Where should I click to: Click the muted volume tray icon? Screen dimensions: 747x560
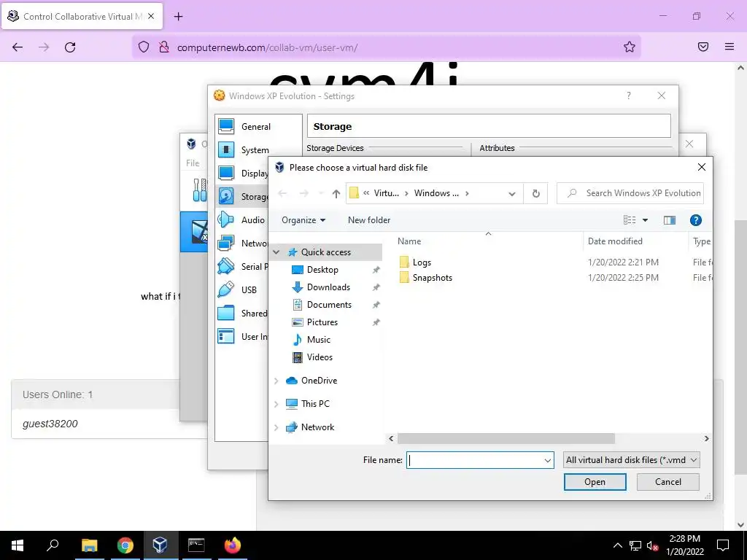[x=652, y=545]
